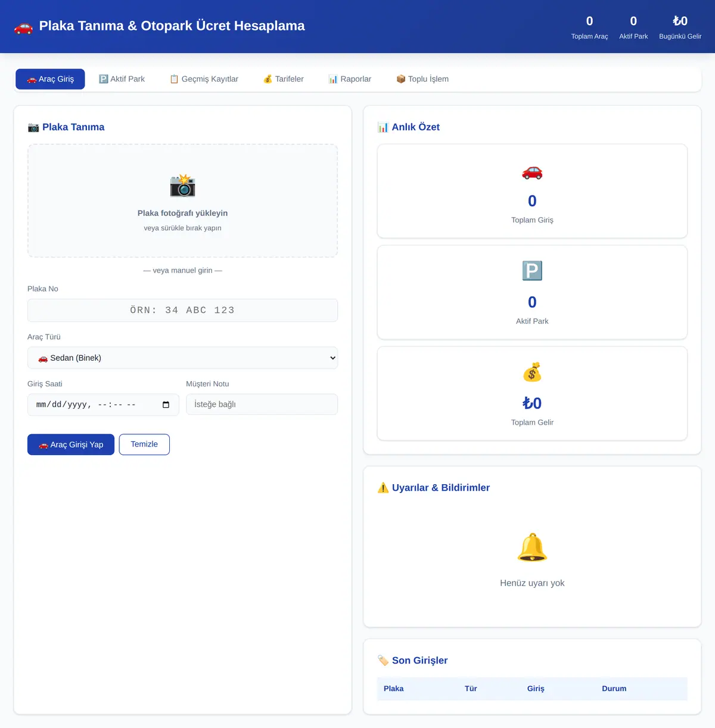Image resolution: width=715 pixels, height=728 pixels.
Task: Go to the Geçmiş Kayıtlar tab
Action: [204, 79]
